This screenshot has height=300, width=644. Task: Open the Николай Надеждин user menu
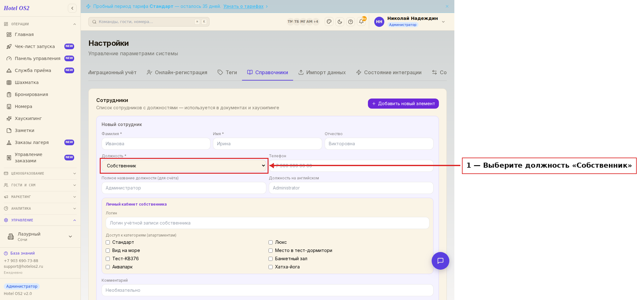pyautogui.click(x=410, y=21)
